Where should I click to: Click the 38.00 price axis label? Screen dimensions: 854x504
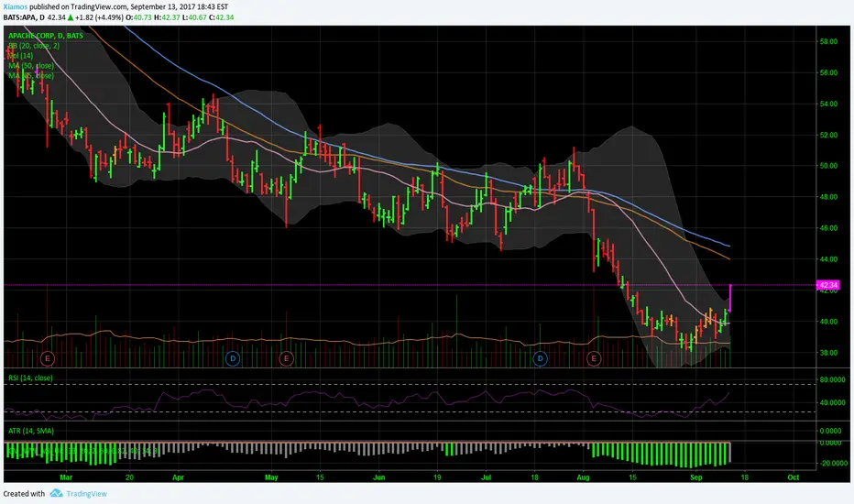[x=828, y=353]
